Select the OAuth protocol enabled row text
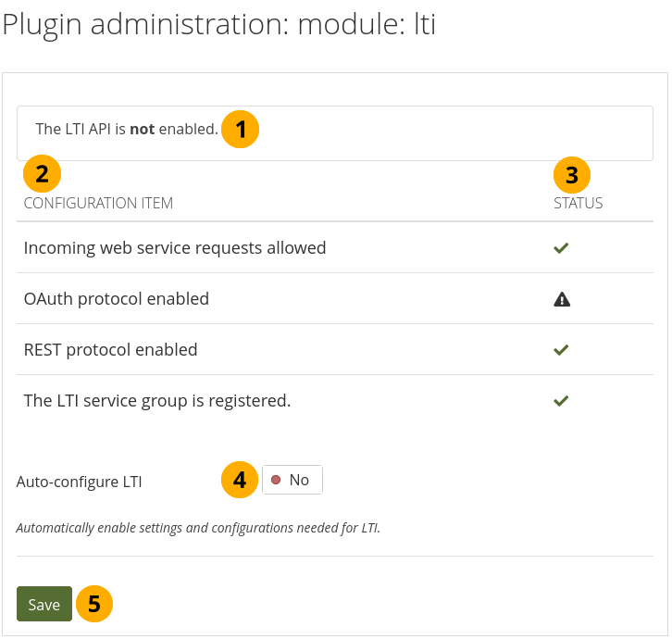 [x=117, y=299]
